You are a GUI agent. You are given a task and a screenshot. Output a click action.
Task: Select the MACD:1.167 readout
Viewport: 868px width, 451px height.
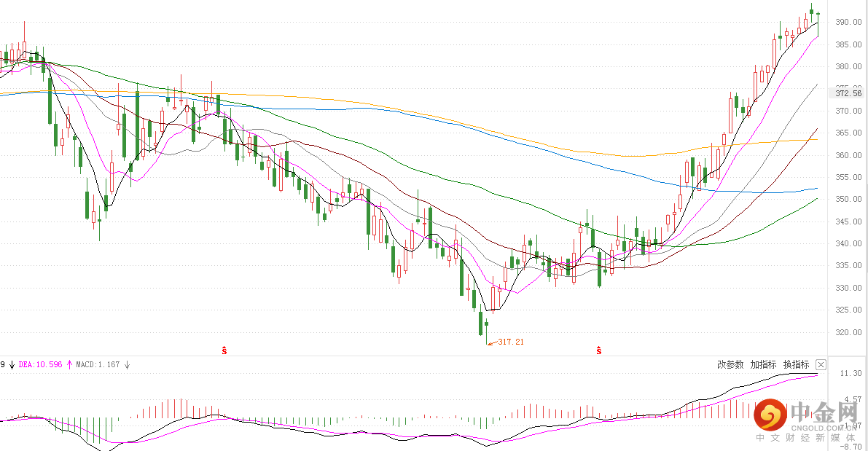click(98, 365)
